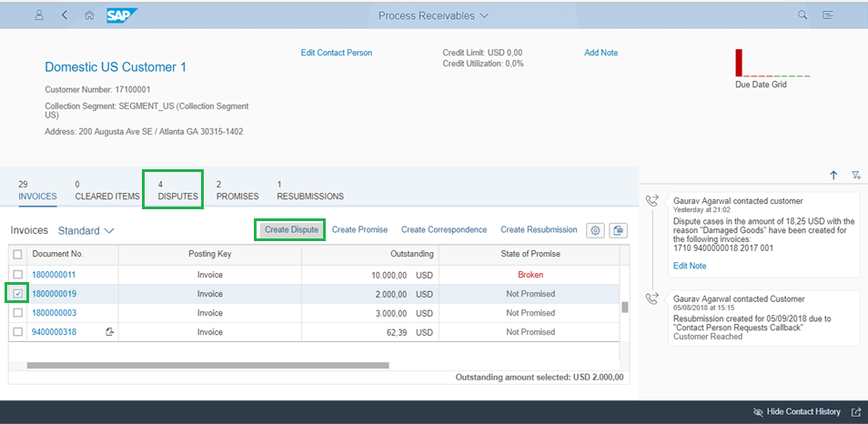This screenshot has height=424, width=868.
Task: Open document 1800000019
Action: pyautogui.click(x=54, y=294)
